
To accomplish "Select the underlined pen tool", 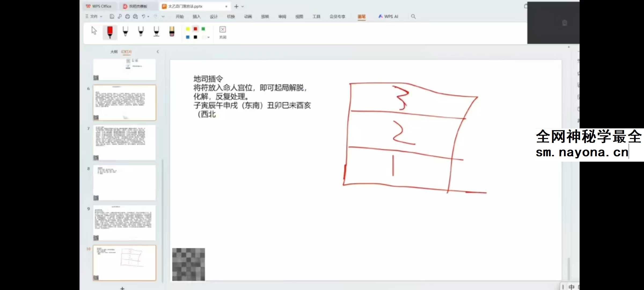I will pyautogui.click(x=156, y=31).
